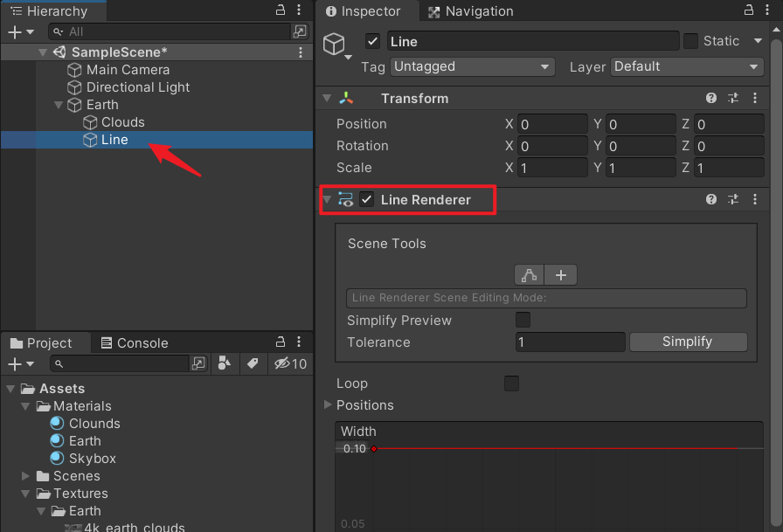Switch to the Console tab

[x=135, y=342]
